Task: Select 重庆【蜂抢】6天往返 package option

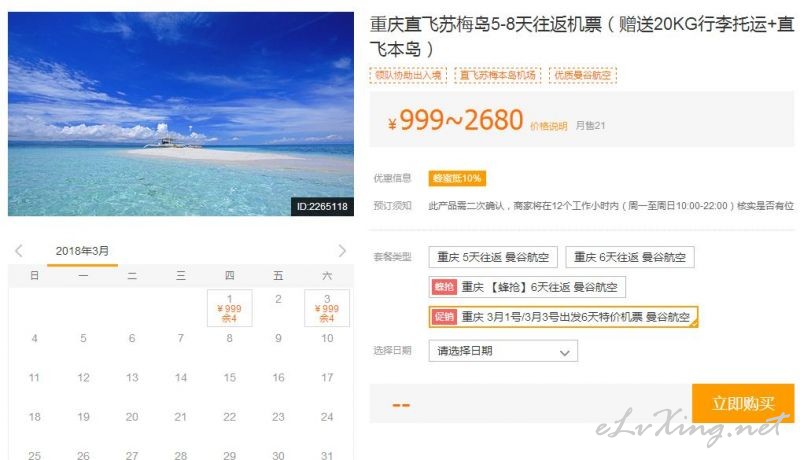Action: point(527,287)
